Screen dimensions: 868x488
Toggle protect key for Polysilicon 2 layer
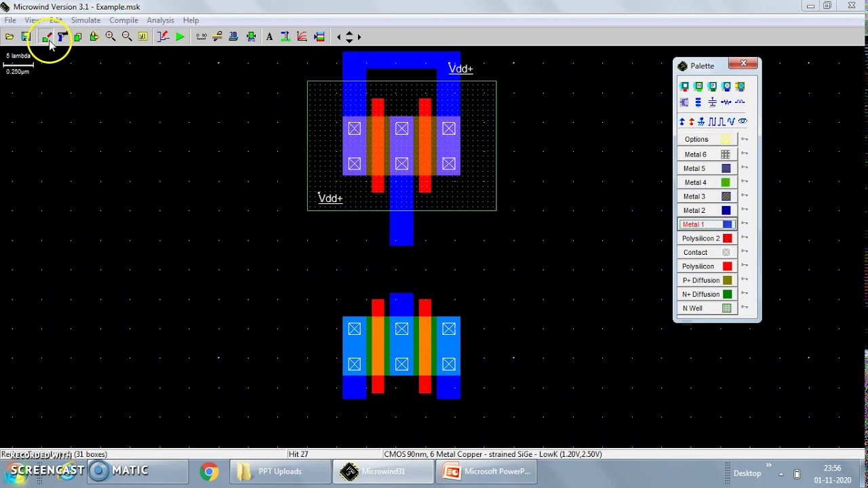(x=745, y=238)
